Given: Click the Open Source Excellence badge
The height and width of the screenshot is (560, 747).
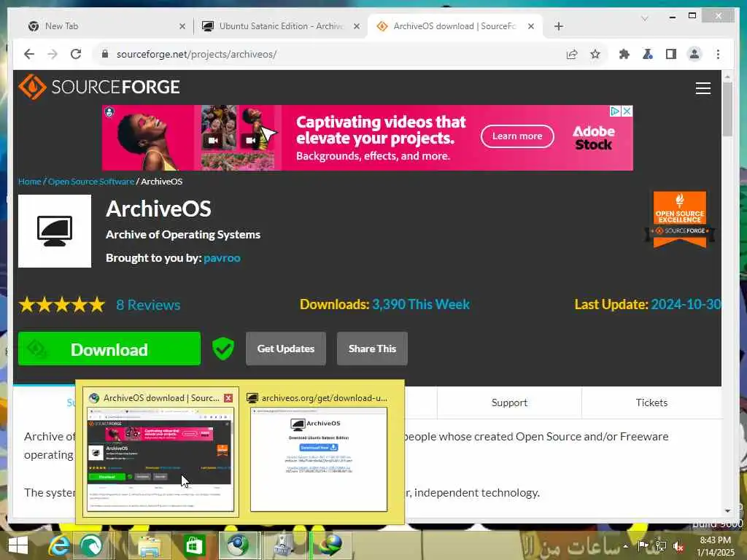Looking at the screenshot, I should click(x=679, y=219).
